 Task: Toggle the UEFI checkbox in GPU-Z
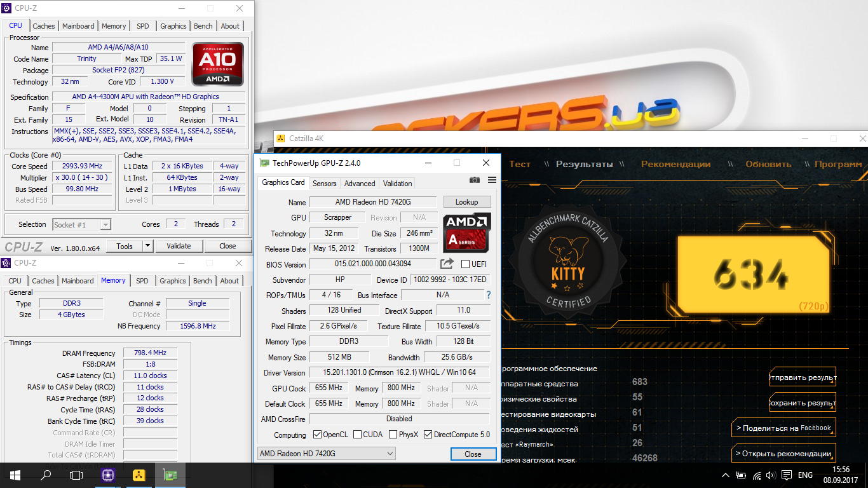[465, 264]
